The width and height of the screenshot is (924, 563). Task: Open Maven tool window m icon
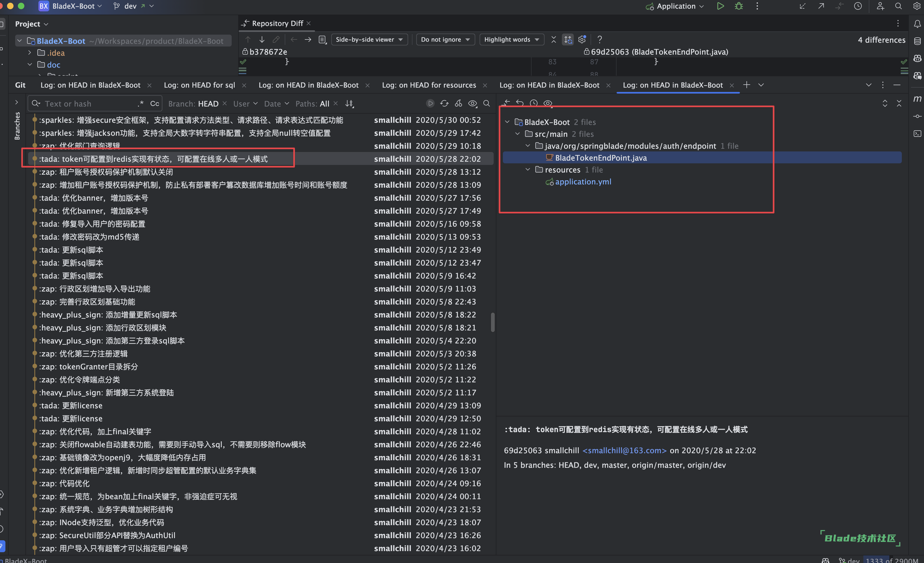coord(917,98)
